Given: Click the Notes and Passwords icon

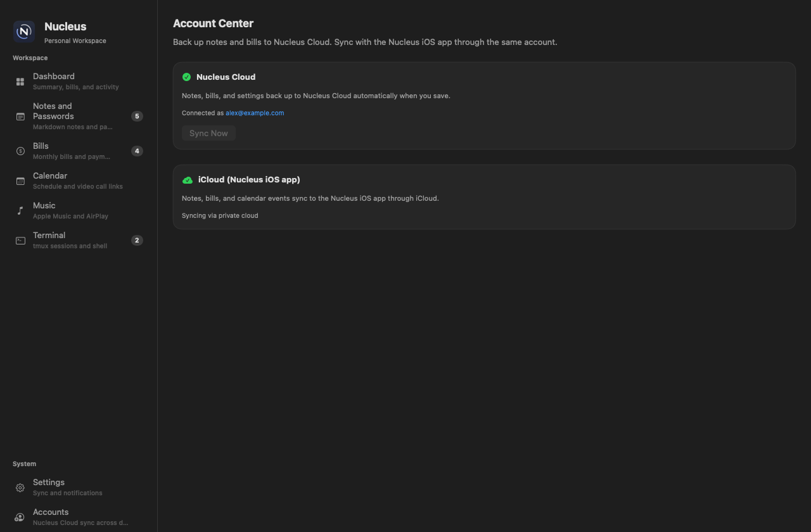Looking at the screenshot, I should pyautogui.click(x=20, y=117).
